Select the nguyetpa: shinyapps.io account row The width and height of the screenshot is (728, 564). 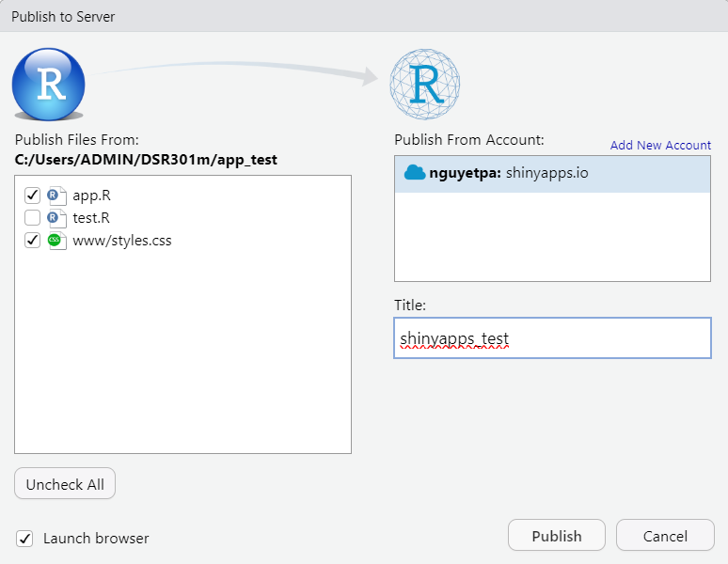[552, 174]
